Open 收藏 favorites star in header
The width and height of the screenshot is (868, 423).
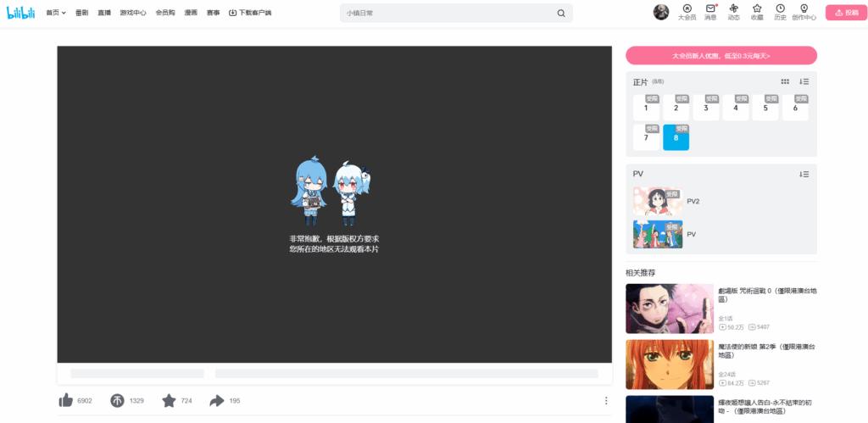[x=757, y=12]
